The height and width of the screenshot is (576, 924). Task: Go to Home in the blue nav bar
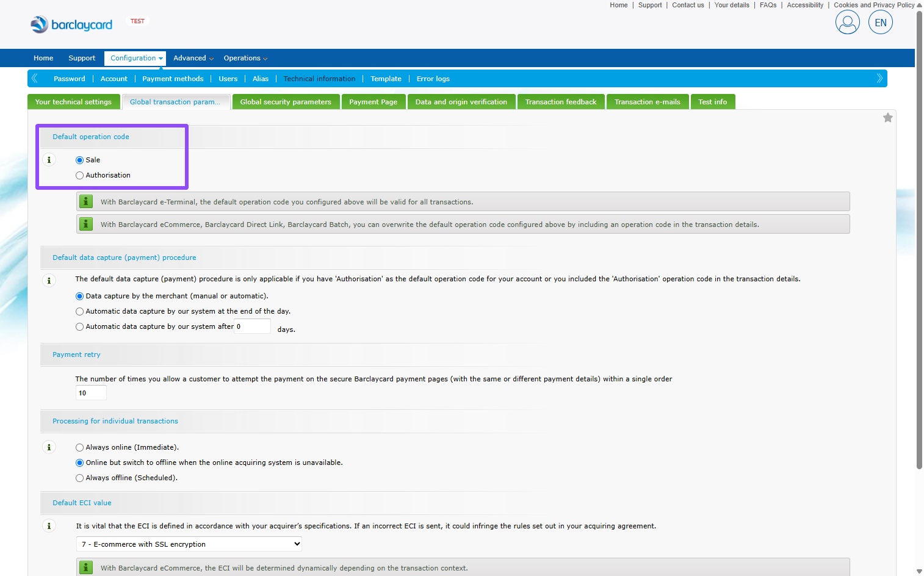pos(43,58)
